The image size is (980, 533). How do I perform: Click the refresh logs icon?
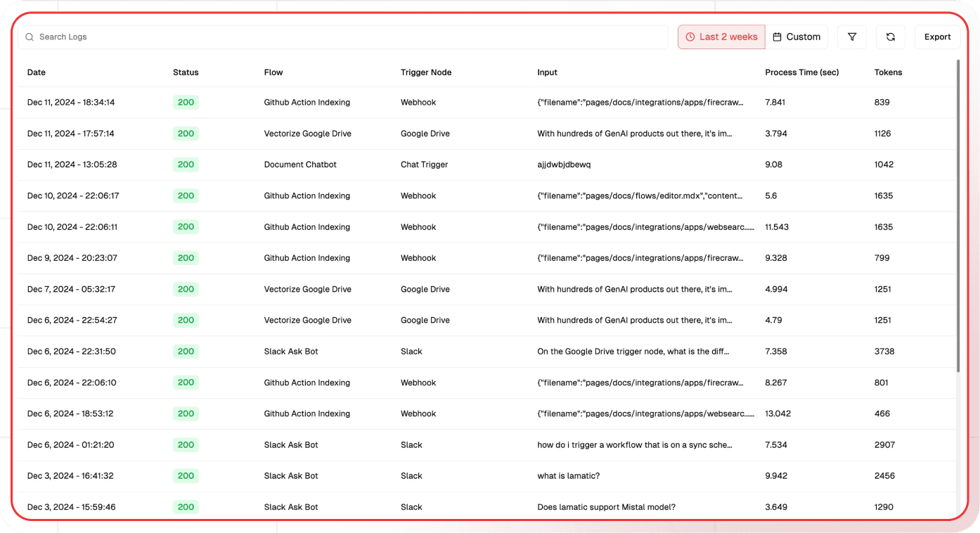coord(891,37)
